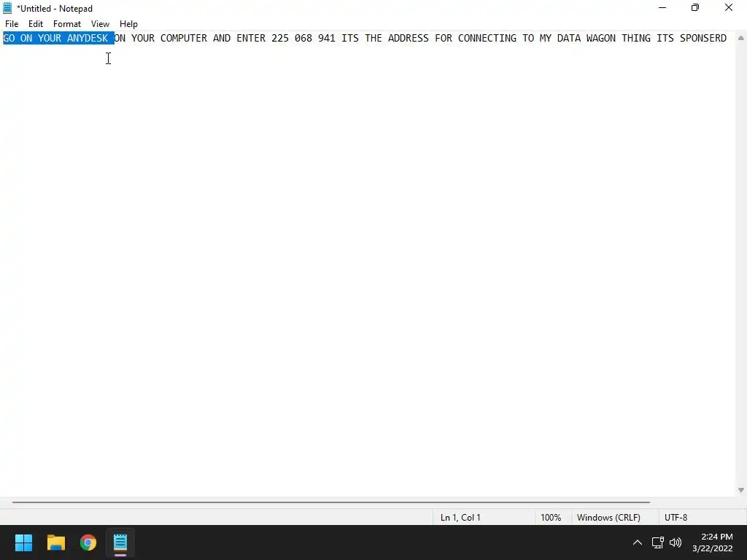Click the *Untitled - Notepad window title
747x560 pixels.
coord(55,9)
